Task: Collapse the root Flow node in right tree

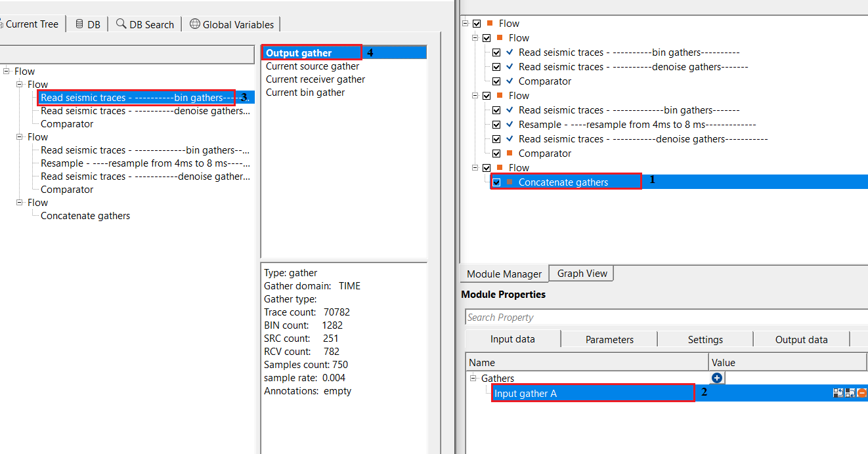Action: tap(466, 24)
